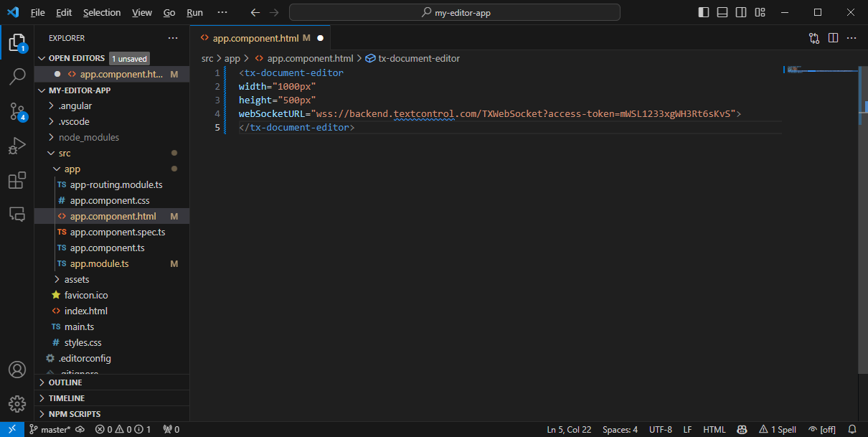Viewport: 868px width, 437px height.
Task: Go forward with the right arrow
Action: [274, 12]
